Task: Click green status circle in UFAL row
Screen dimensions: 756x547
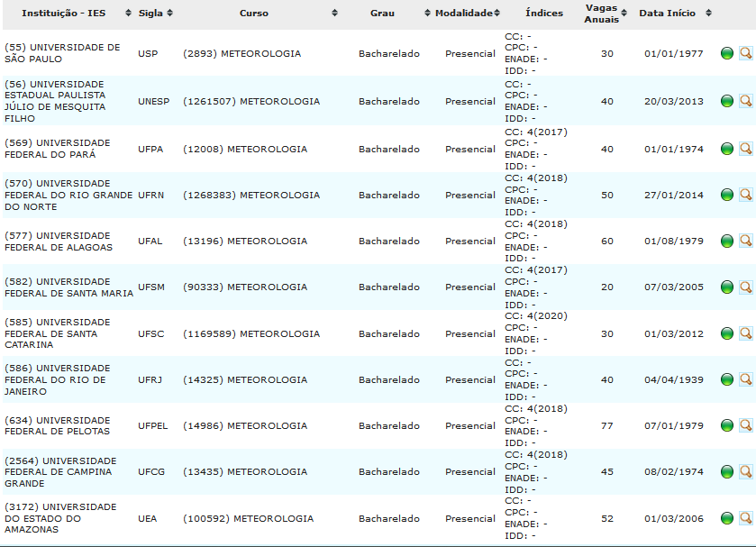Action: pyautogui.click(x=727, y=241)
